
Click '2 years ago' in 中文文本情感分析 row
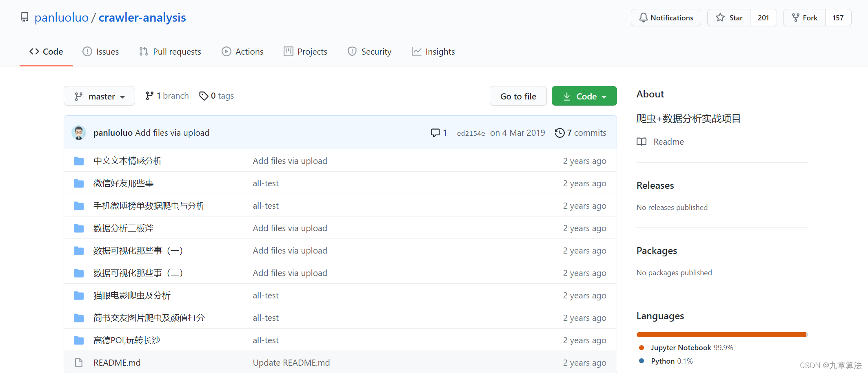coord(585,161)
